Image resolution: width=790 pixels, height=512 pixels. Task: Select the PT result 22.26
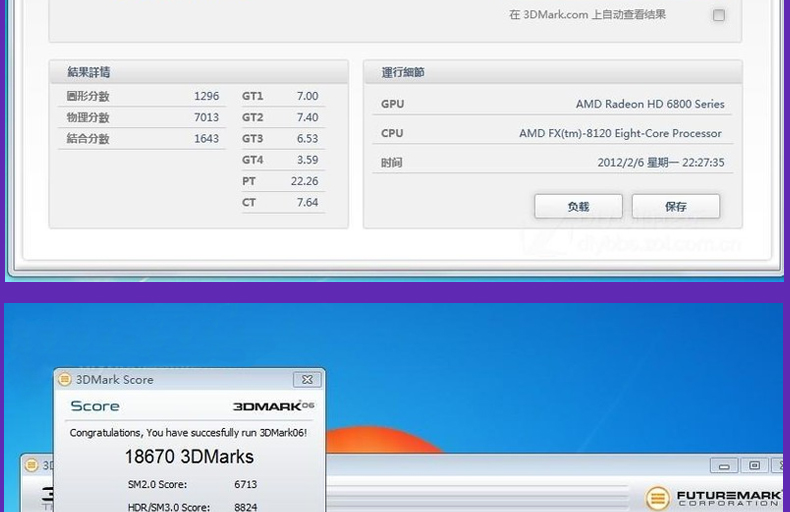point(304,181)
